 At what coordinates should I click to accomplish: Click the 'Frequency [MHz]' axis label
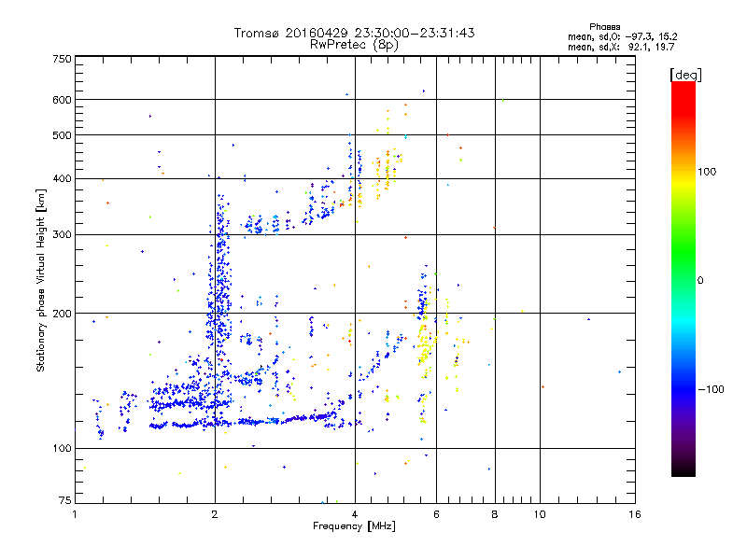pos(354,526)
